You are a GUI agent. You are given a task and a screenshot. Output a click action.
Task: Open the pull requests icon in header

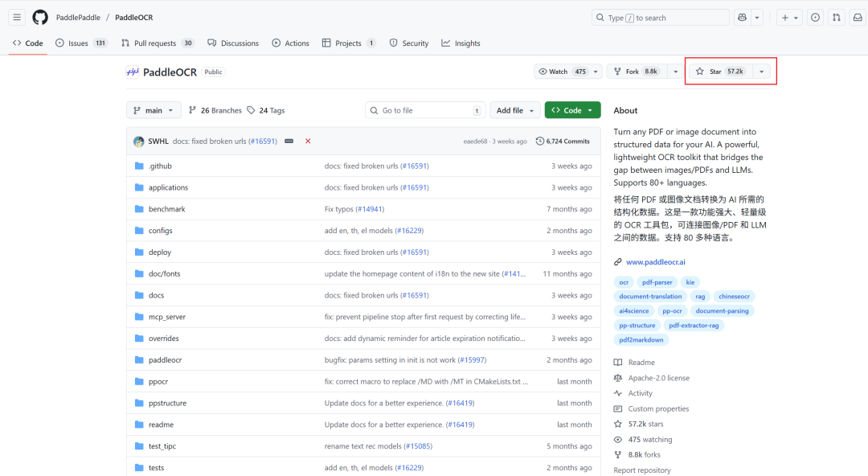[837, 17]
